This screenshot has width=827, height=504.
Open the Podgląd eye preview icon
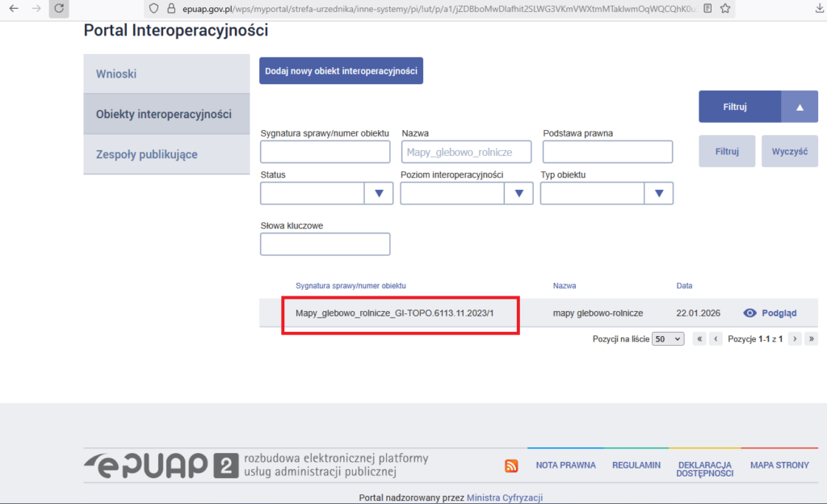[x=751, y=313]
